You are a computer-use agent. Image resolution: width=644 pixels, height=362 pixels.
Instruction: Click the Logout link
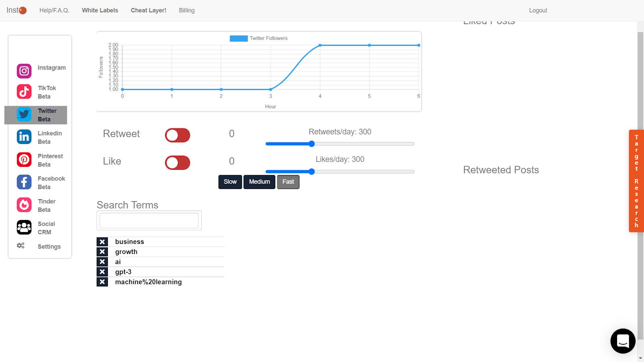click(538, 10)
